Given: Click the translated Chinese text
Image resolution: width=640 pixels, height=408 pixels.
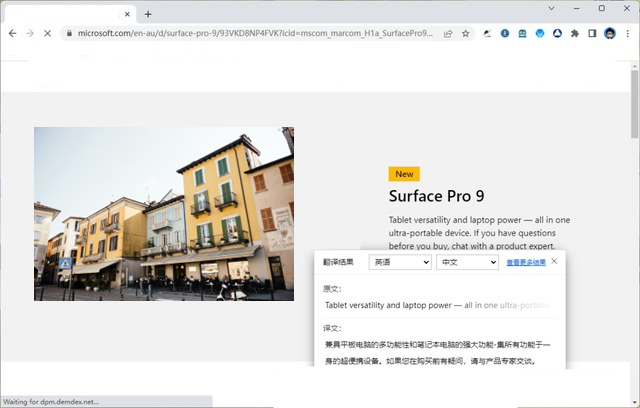Looking at the screenshot, I should click(438, 353).
